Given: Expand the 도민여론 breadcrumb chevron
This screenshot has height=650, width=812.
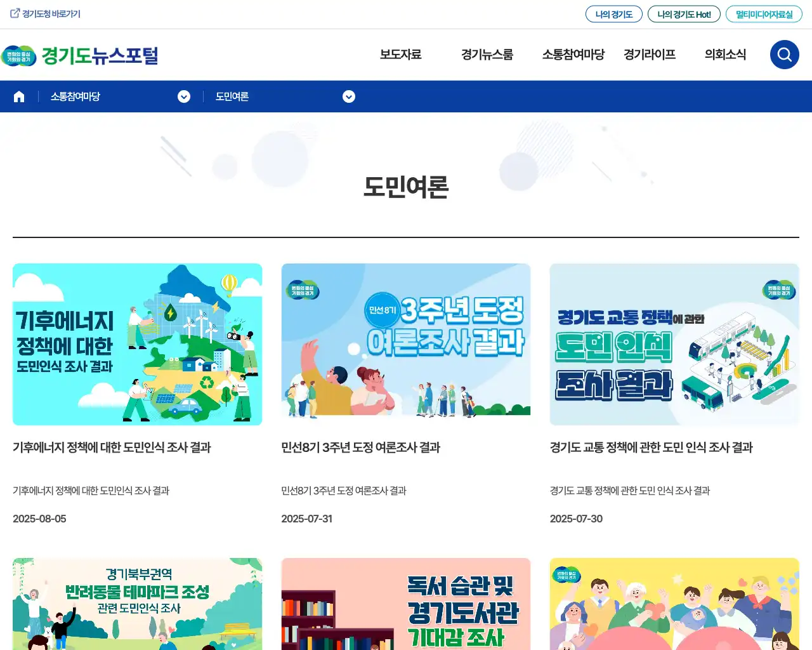Looking at the screenshot, I should pyautogui.click(x=349, y=96).
